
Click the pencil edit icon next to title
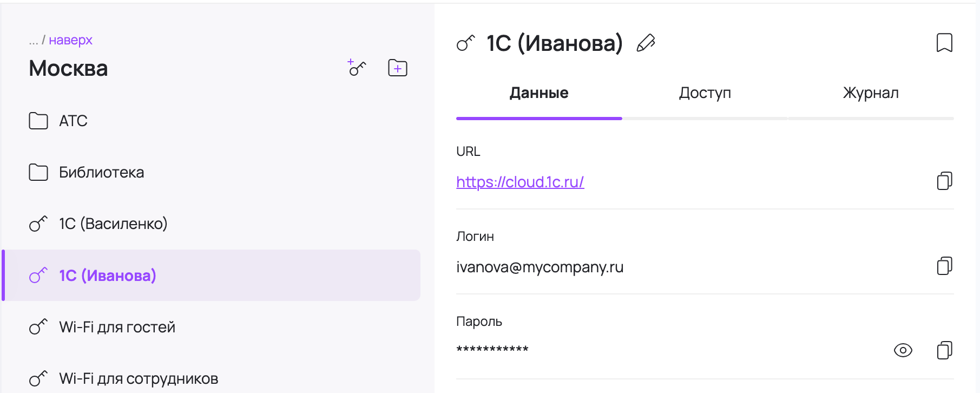(x=646, y=43)
